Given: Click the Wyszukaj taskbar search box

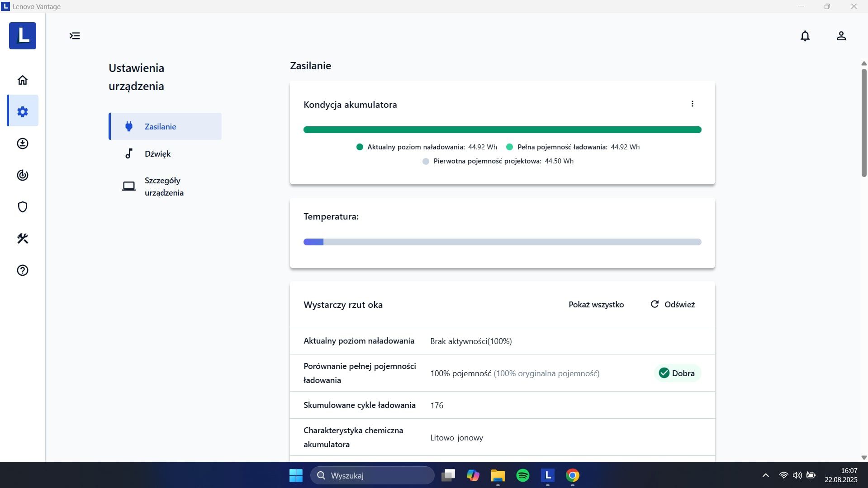Looking at the screenshot, I should click(x=372, y=475).
